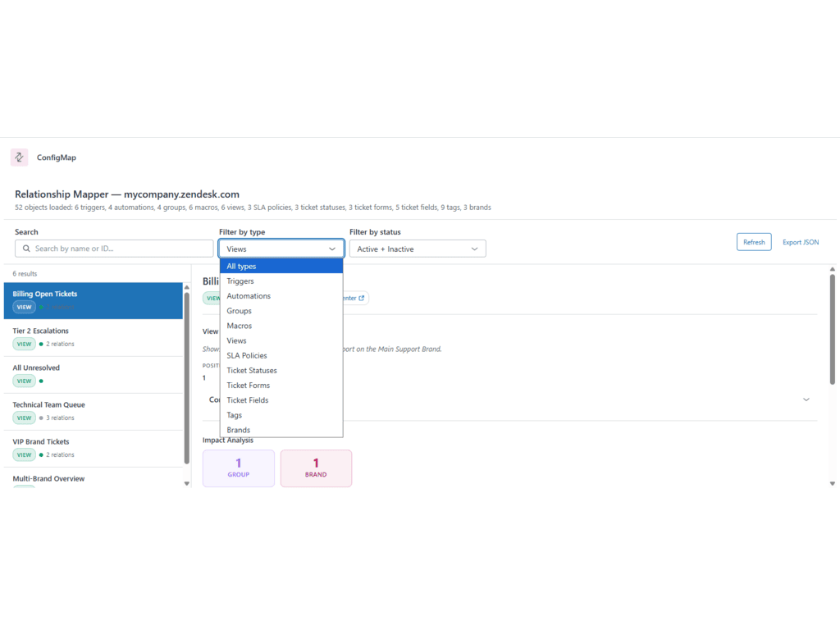Screen dimensions: 840x630
Task: Click the VIEW badge under Technical Team Queue
Action: (24, 418)
